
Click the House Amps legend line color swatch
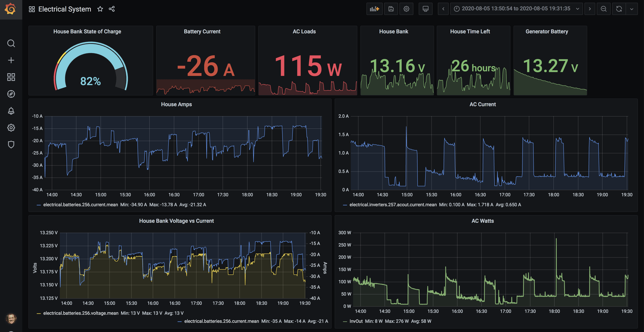39,205
